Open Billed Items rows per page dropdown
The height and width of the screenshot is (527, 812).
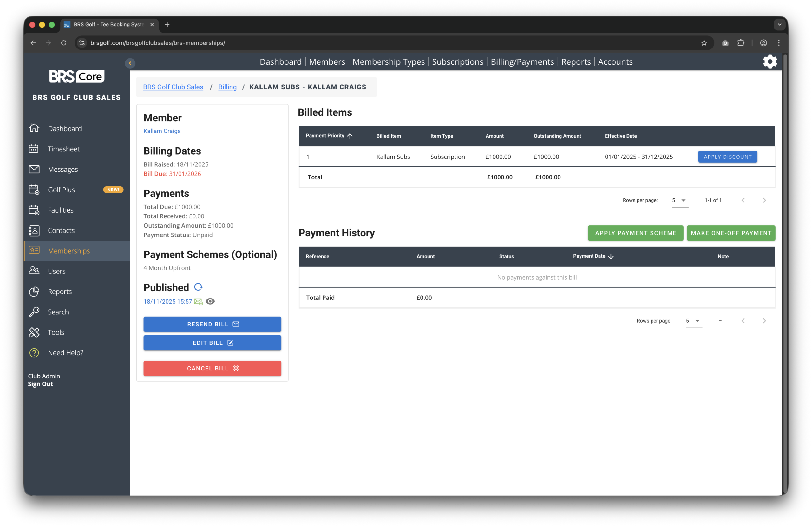click(679, 200)
